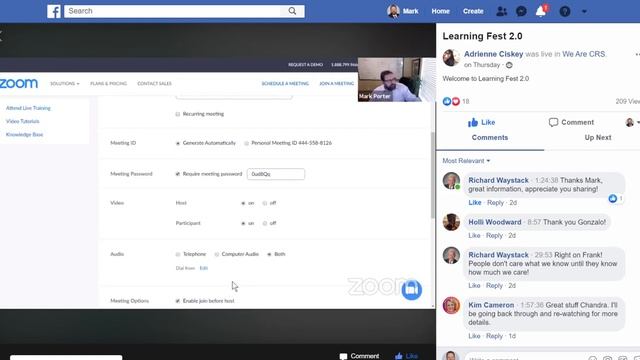Select Generate Automatically meeting ID
Screen dimensions: 640x360
(178, 143)
